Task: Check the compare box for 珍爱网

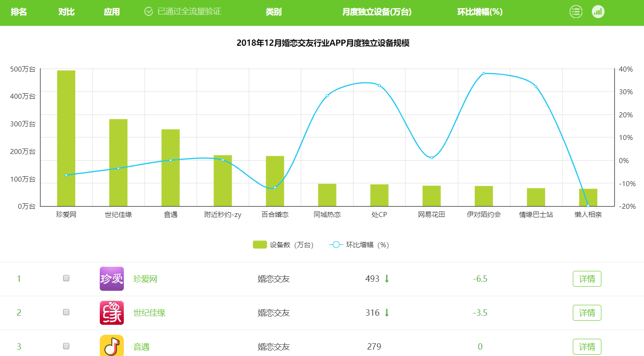Action: 66,278
